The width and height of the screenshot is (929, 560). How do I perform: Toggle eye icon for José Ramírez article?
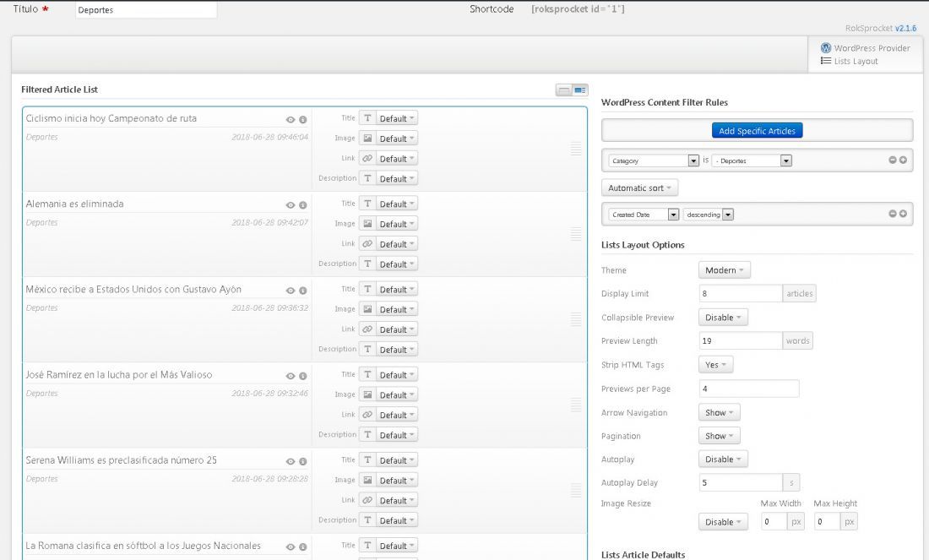point(291,376)
